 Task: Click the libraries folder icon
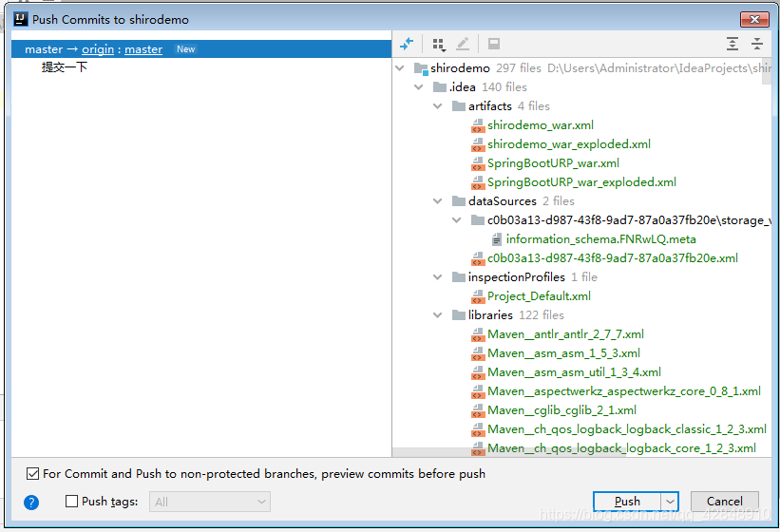pyautogui.click(x=459, y=315)
